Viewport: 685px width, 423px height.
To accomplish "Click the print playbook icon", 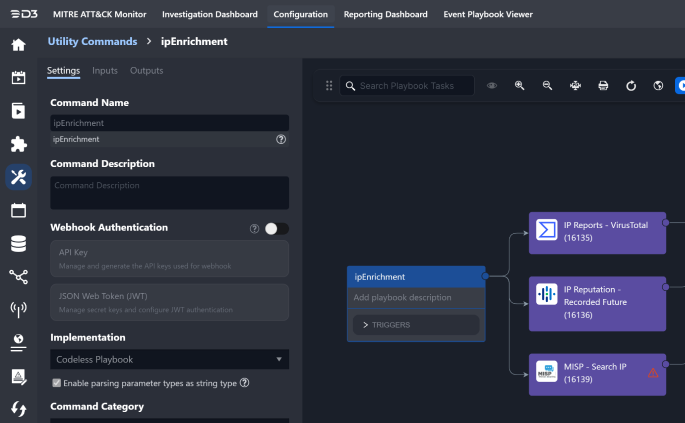I will coord(603,86).
